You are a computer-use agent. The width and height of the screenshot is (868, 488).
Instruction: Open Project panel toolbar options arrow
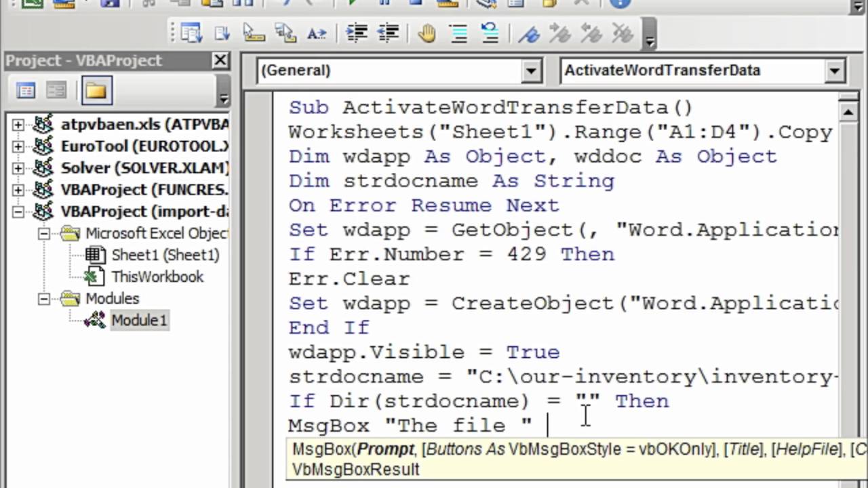pos(224,98)
